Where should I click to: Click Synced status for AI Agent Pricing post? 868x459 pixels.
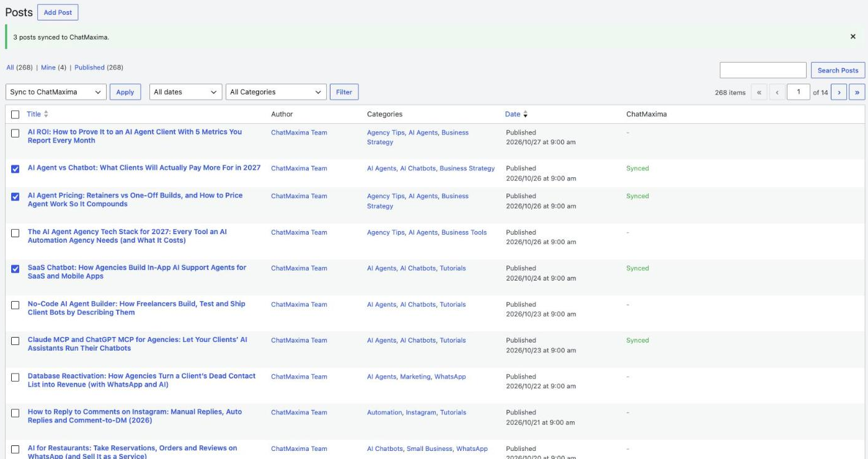click(x=637, y=196)
